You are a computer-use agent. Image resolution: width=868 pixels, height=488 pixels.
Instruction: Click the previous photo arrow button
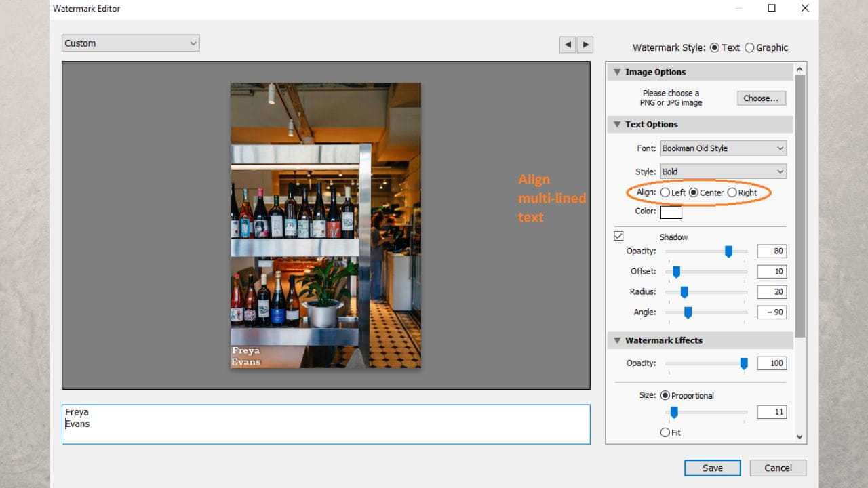[x=568, y=45]
